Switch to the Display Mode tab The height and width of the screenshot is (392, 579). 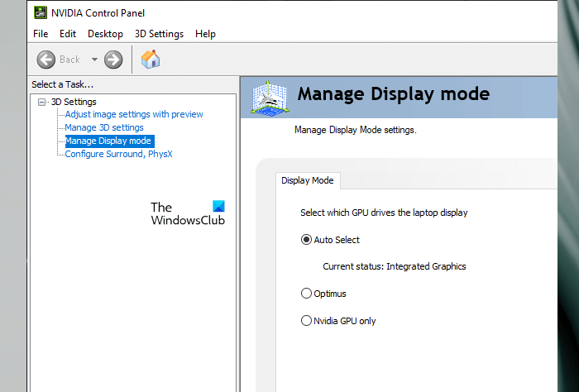(x=307, y=180)
